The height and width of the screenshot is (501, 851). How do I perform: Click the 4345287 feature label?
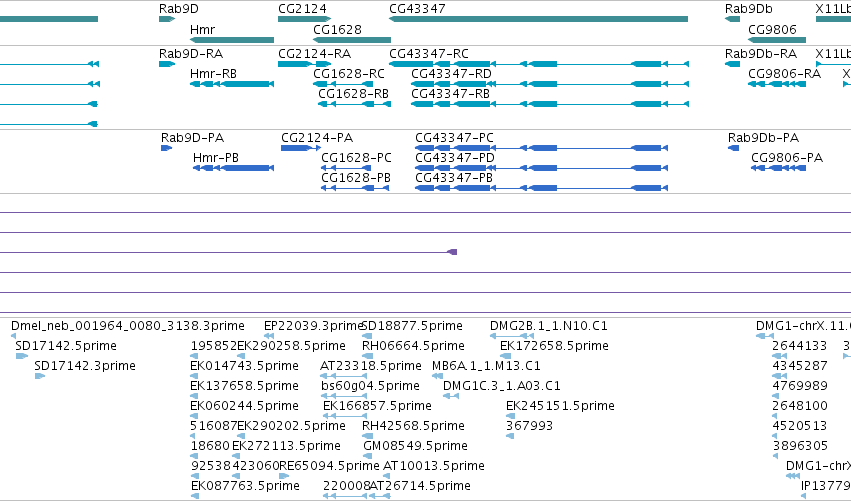tap(799, 366)
